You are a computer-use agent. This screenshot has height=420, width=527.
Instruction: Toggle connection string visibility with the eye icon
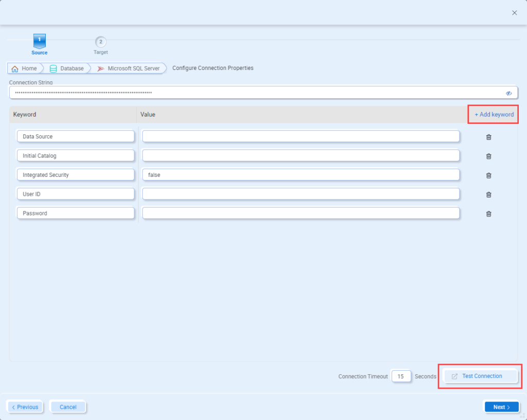tap(508, 93)
